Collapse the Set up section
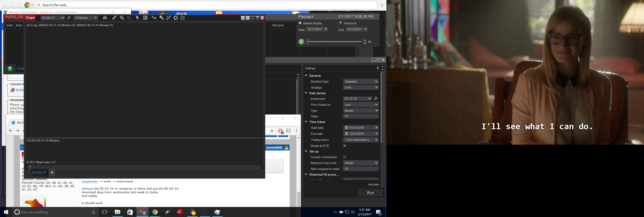 click(306, 151)
